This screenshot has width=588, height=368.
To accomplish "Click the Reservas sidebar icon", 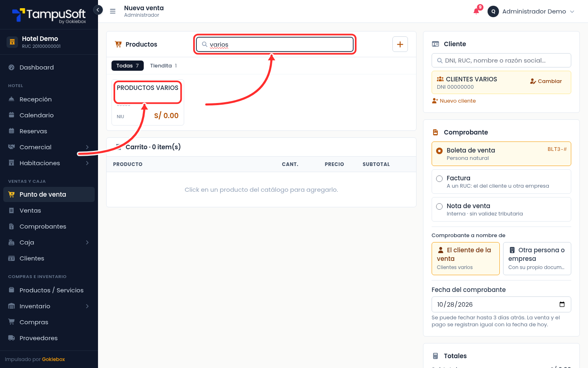I will (x=11, y=131).
